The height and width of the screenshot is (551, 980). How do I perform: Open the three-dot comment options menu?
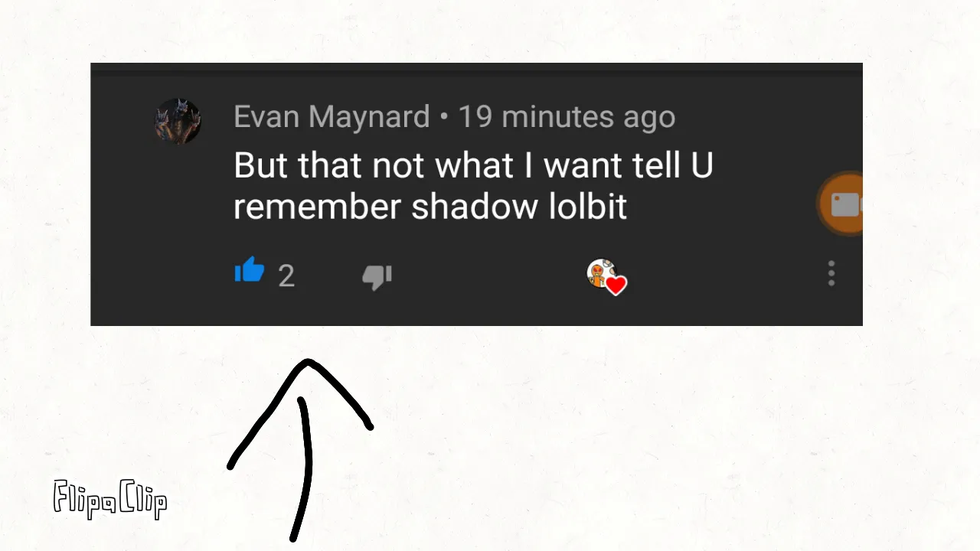point(831,274)
